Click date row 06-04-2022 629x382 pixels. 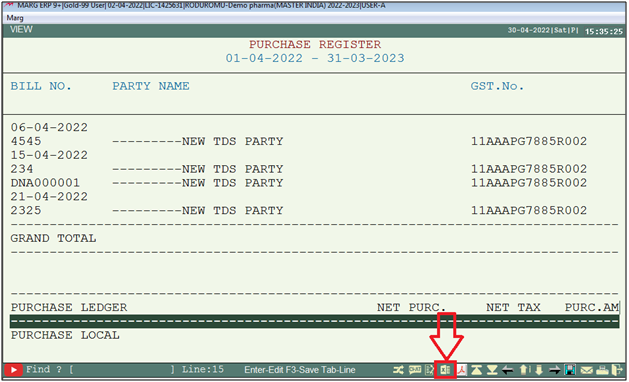pyautogui.click(x=49, y=128)
